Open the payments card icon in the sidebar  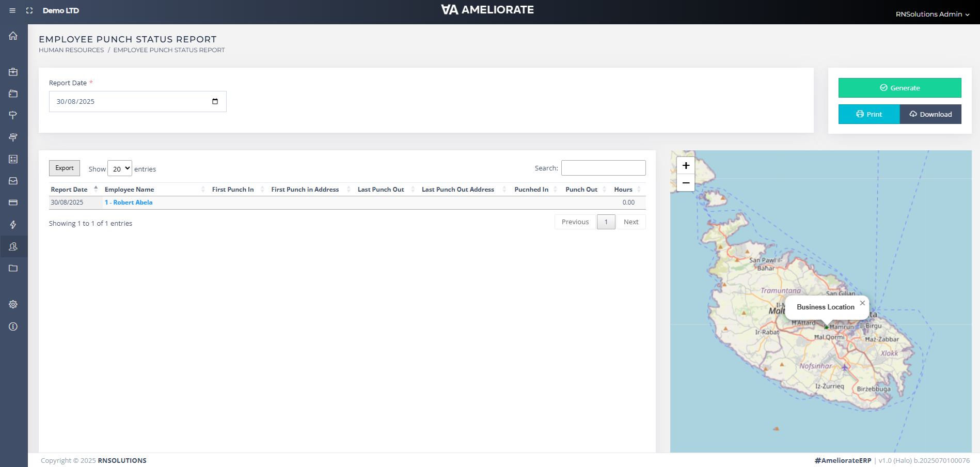[x=13, y=203]
